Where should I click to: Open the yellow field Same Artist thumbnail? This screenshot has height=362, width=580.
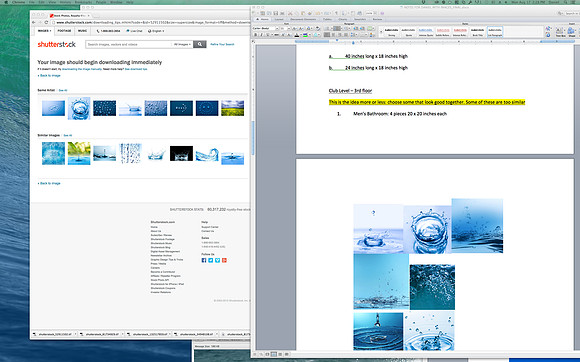pyautogui.click(x=232, y=108)
